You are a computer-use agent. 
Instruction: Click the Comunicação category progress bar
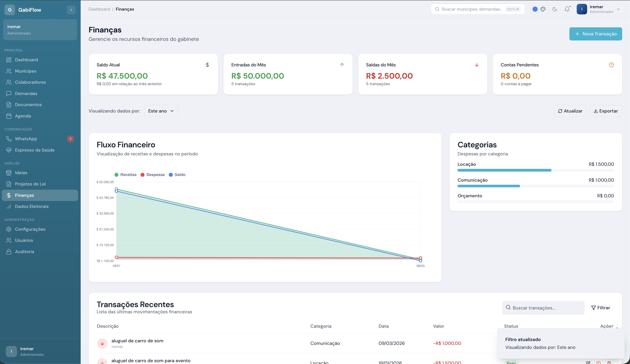tap(535, 186)
